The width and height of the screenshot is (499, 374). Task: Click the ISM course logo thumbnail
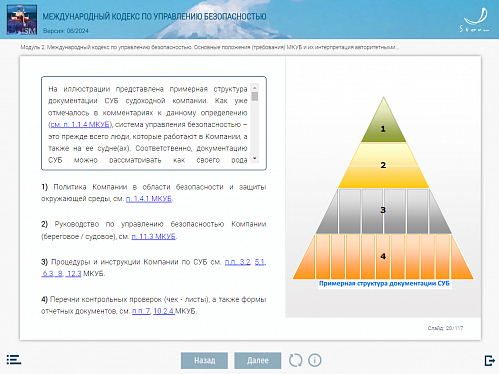pyautogui.click(x=22, y=20)
